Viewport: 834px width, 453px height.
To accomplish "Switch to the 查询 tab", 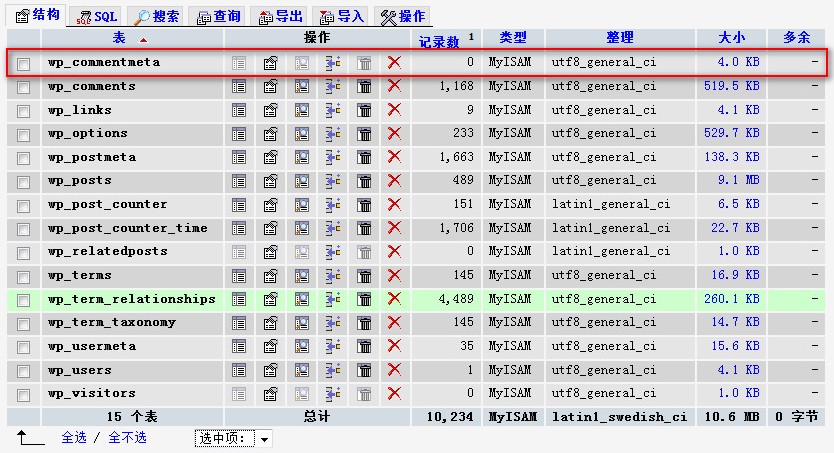I will (x=219, y=16).
